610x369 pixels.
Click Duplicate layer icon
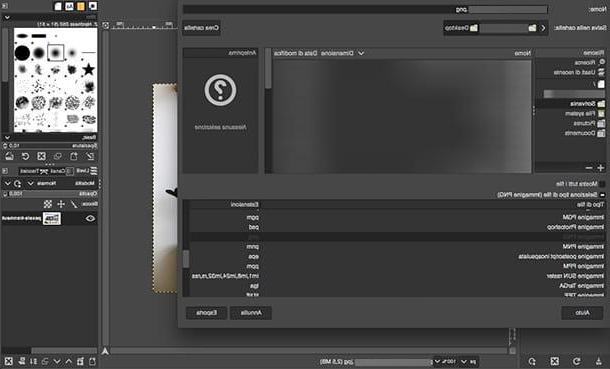(45, 362)
